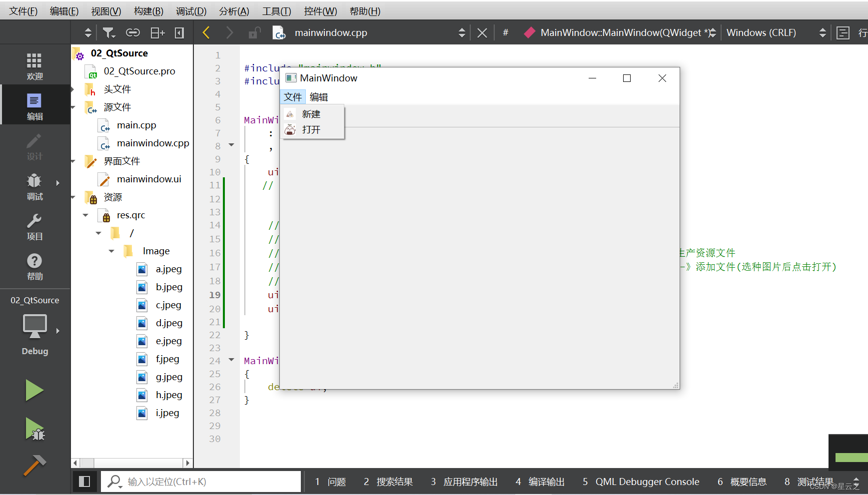
Task: Close the project side pane icon
Action: point(179,33)
